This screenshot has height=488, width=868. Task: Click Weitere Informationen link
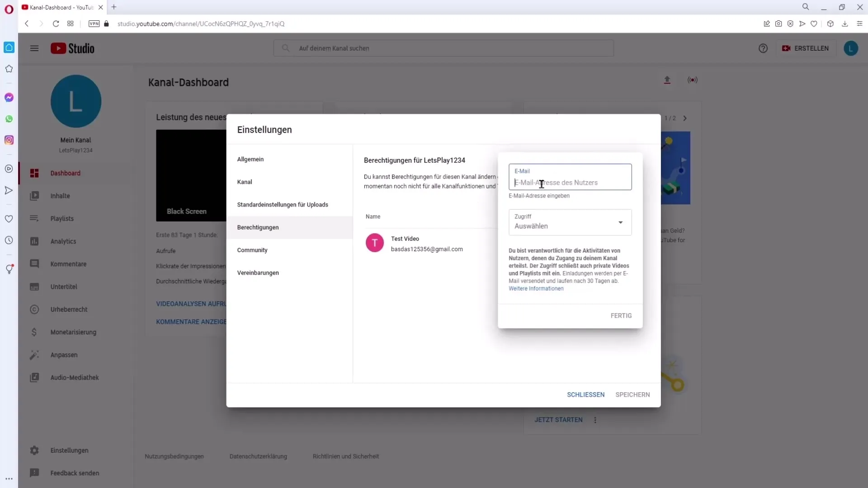click(536, 288)
